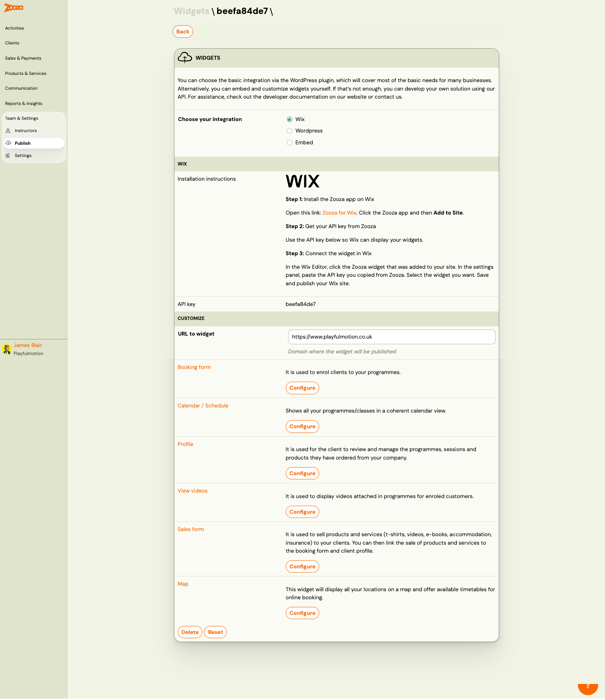Open the Map widget link
This screenshot has width=605, height=700.
coord(183,584)
